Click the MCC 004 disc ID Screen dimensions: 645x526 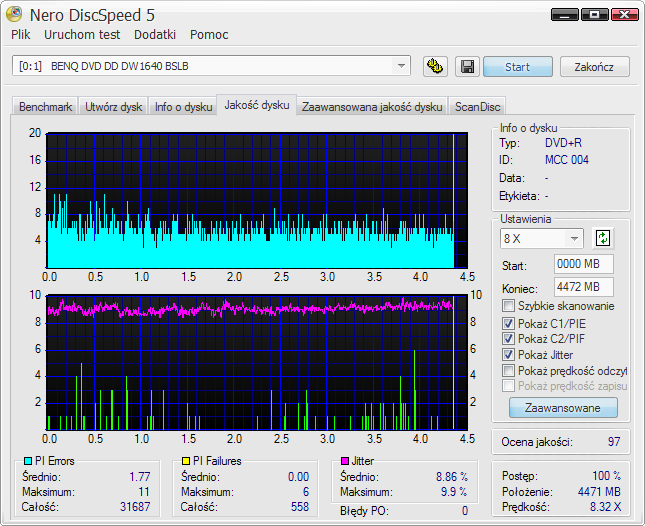(x=566, y=160)
